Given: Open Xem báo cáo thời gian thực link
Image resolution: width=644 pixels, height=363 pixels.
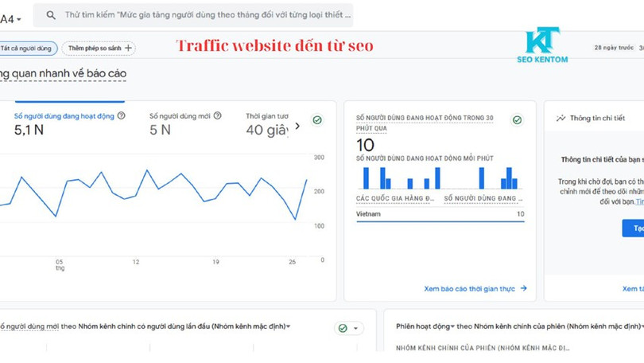Looking at the screenshot, I should (475, 289).
